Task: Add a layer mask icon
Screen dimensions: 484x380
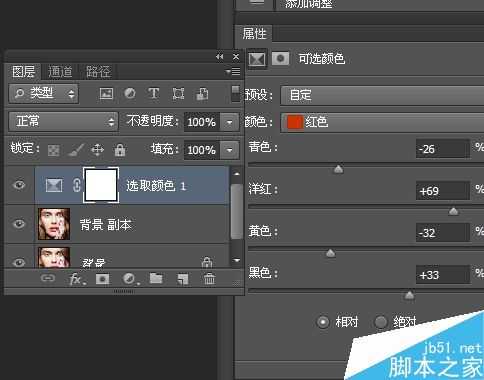Action: coord(103,279)
